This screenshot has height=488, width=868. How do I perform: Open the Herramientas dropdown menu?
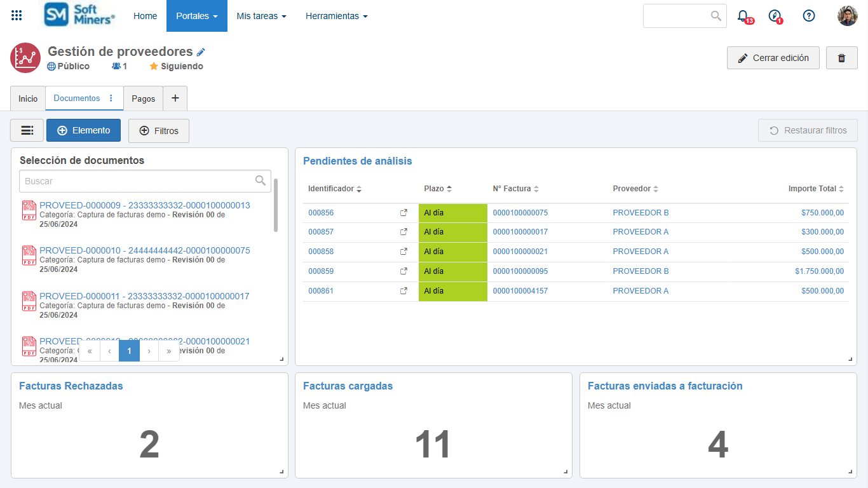pyautogui.click(x=336, y=16)
